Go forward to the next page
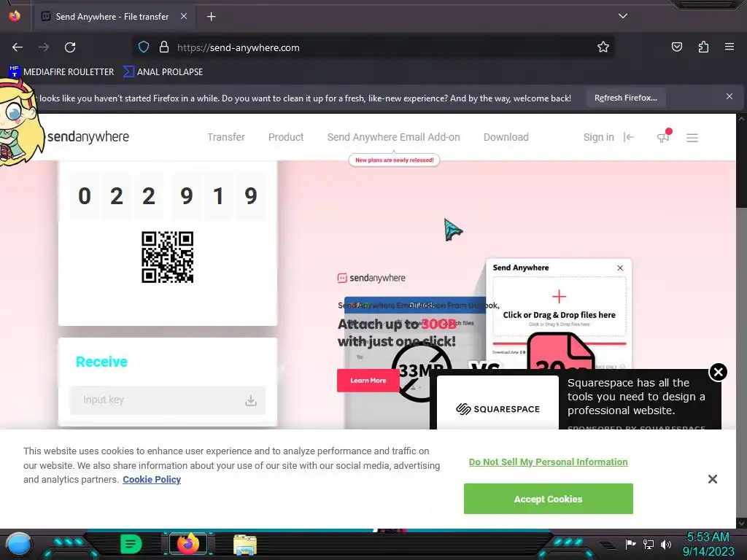747x560 pixels. click(x=44, y=47)
